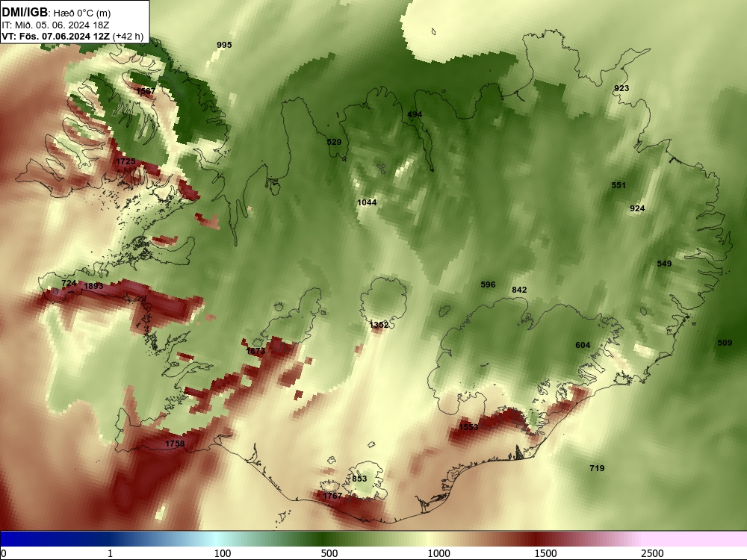The image size is (747, 560).
Task: Click the 494 height value
Action: click(415, 114)
